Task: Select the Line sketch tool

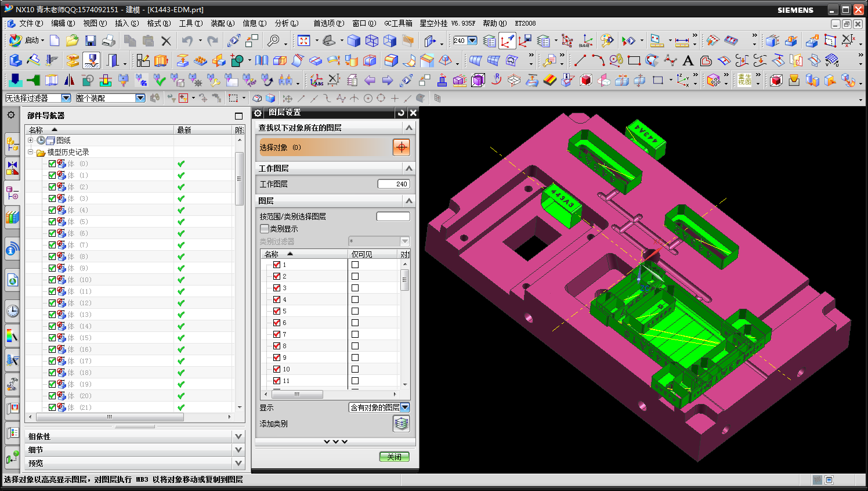Action: tap(580, 60)
